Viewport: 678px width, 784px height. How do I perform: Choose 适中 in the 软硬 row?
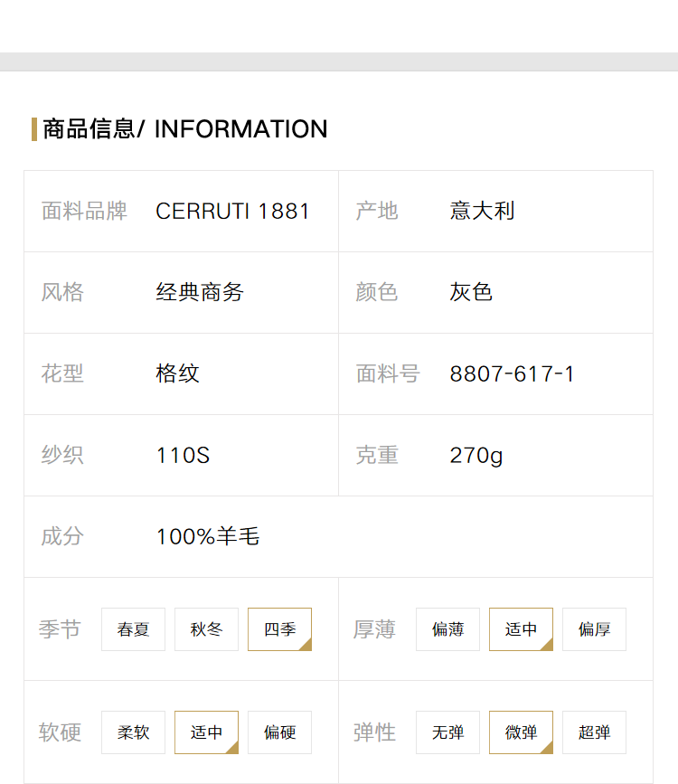pos(206,732)
